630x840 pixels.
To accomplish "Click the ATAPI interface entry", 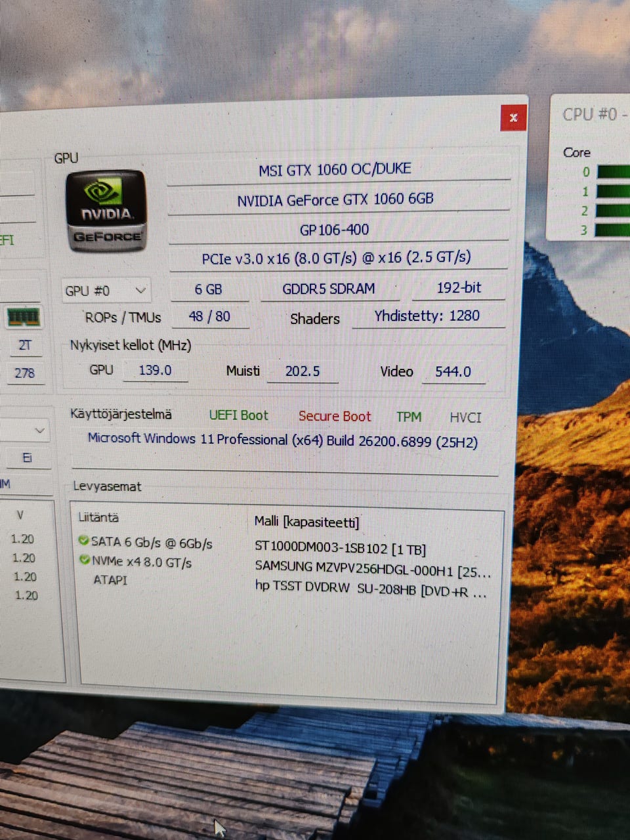I will tap(110, 580).
